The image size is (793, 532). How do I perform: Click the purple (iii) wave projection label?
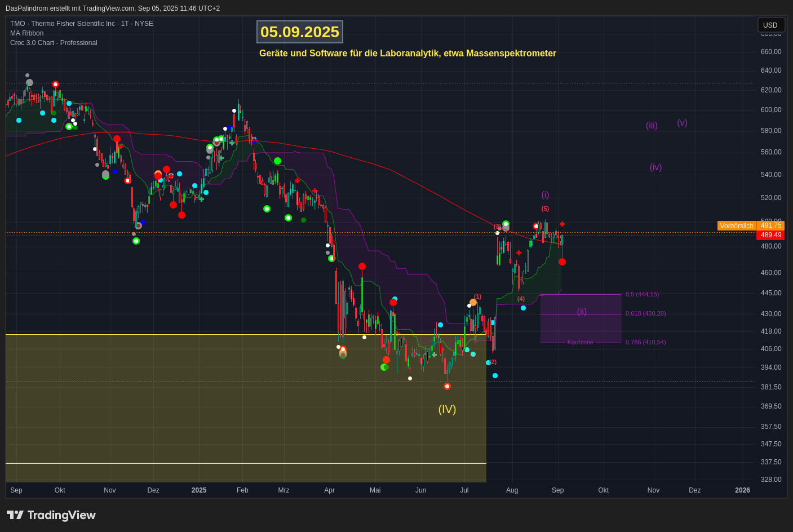(652, 126)
